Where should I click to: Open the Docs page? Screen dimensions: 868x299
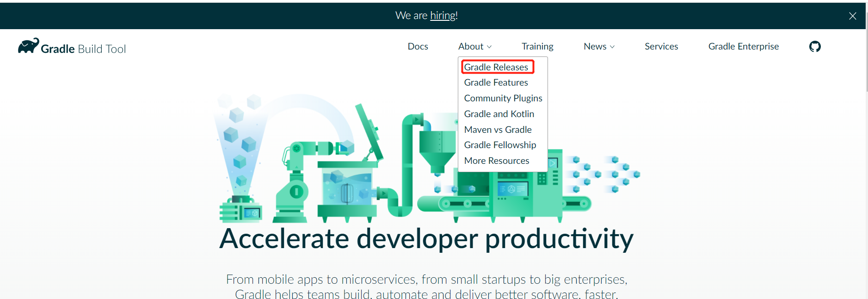tap(418, 46)
